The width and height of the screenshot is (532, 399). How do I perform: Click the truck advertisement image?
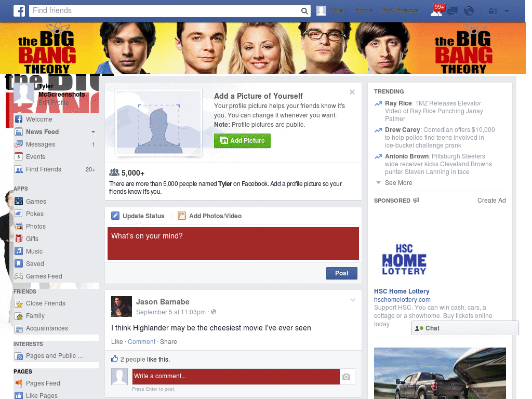[440, 373]
